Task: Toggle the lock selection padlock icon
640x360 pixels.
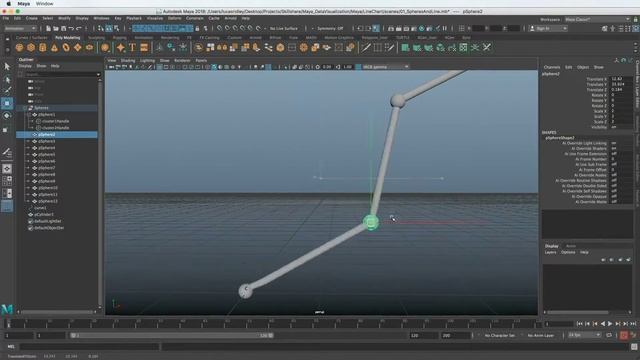Action: [197, 29]
